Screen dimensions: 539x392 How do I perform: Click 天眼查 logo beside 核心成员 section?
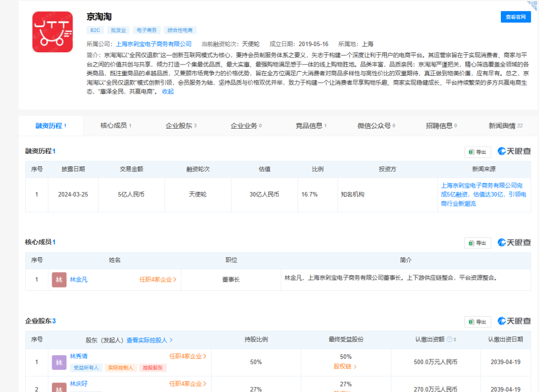[x=514, y=243]
